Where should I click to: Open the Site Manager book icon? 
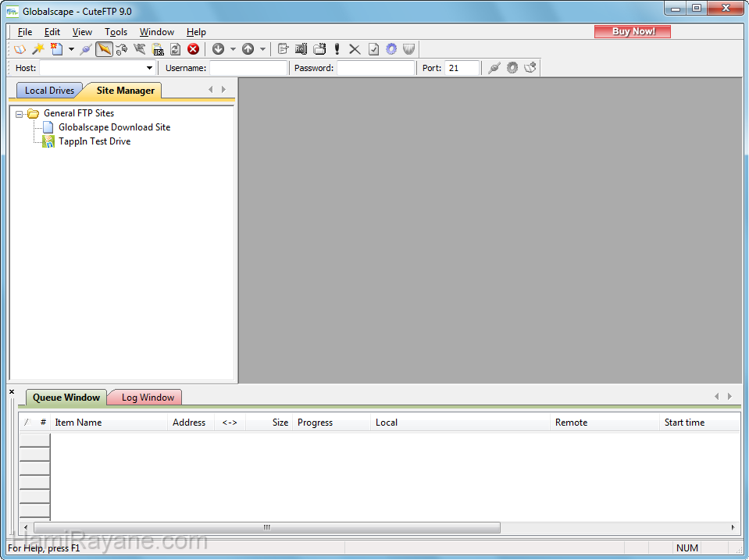(20, 48)
